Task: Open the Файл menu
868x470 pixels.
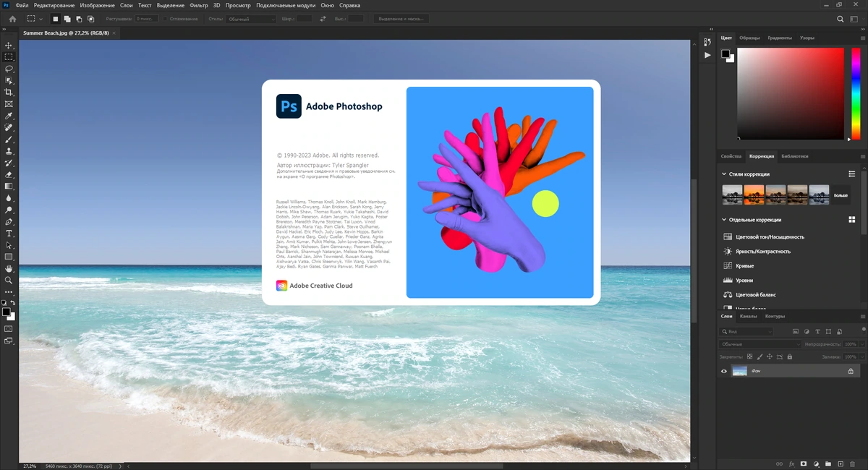Action: [22, 5]
